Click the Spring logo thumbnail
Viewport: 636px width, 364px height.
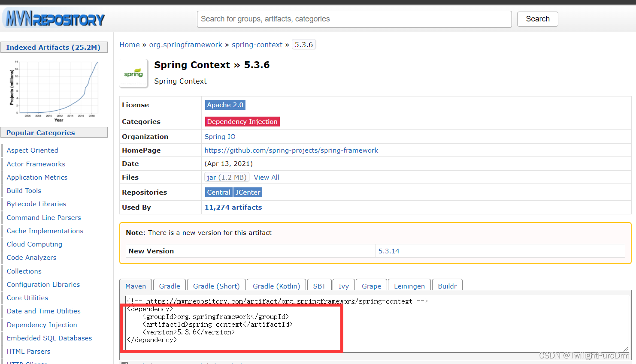tap(133, 74)
